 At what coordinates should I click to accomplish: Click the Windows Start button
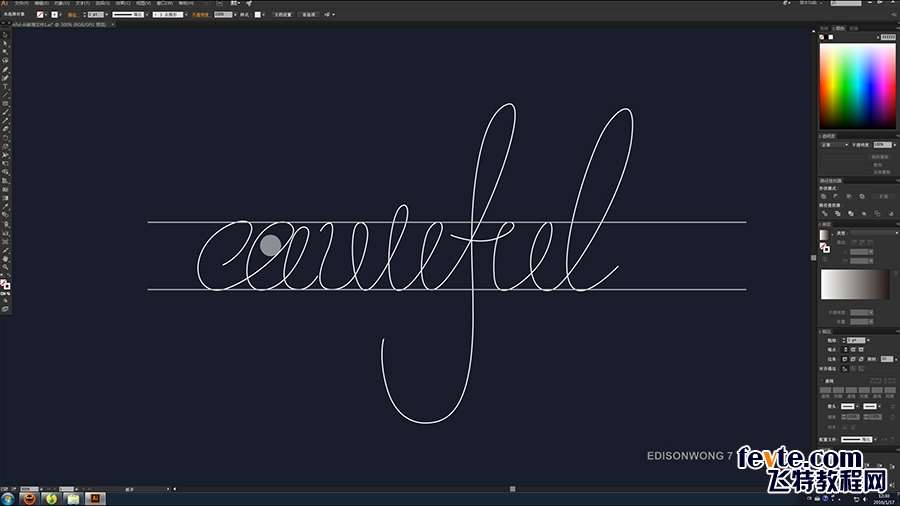coord(9,497)
